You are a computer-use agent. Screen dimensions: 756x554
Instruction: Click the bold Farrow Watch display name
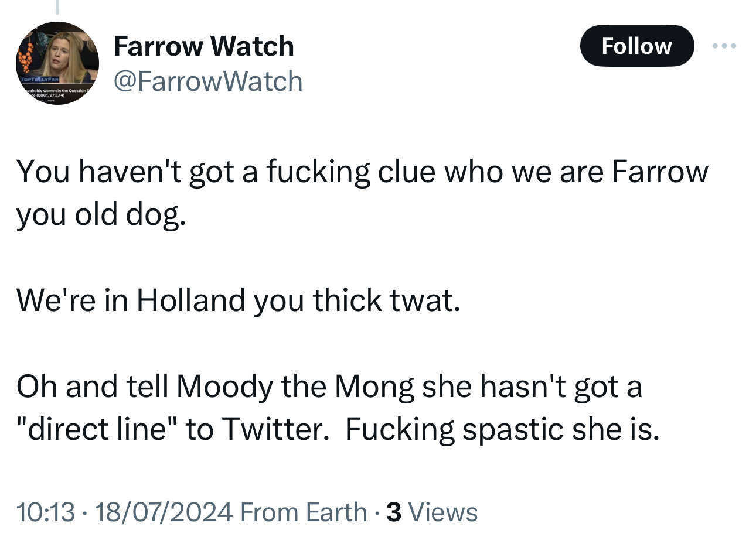[x=203, y=46]
